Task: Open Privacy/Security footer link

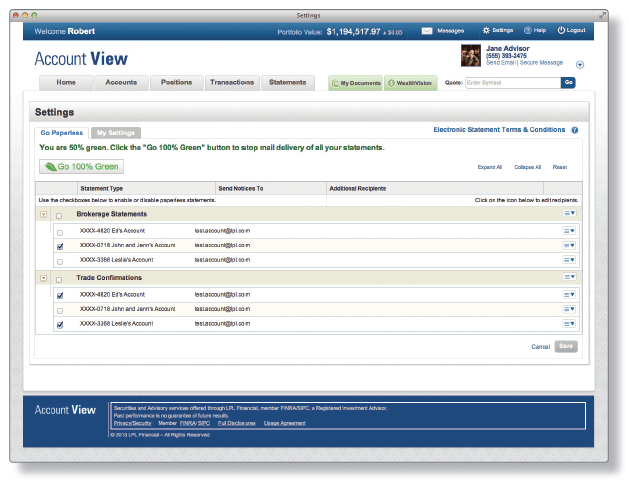Action: click(x=132, y=423)
